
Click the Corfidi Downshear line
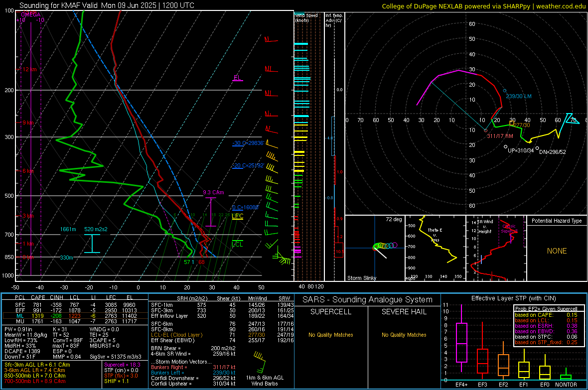193,378
